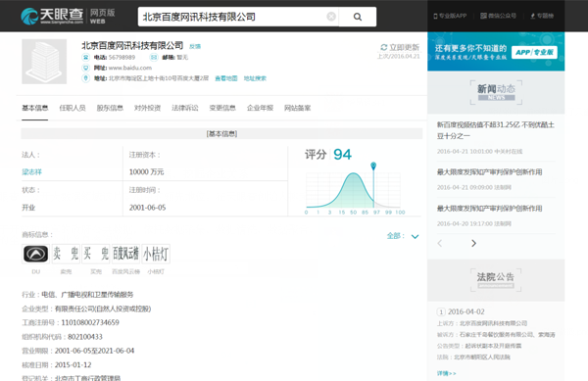Click the DU trademark thumbnail
The image size is (588, 381).
click(x=35, y=254)
